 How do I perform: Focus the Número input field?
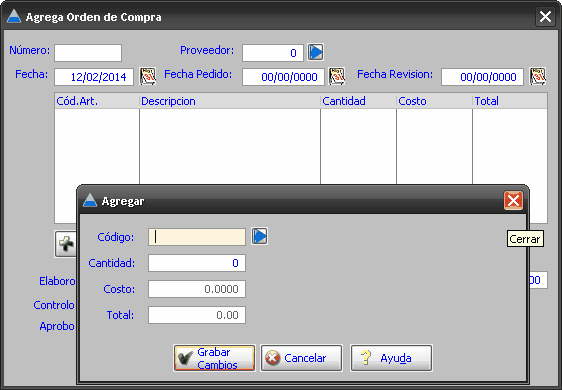pyautogui.click(x=88, y=53)
